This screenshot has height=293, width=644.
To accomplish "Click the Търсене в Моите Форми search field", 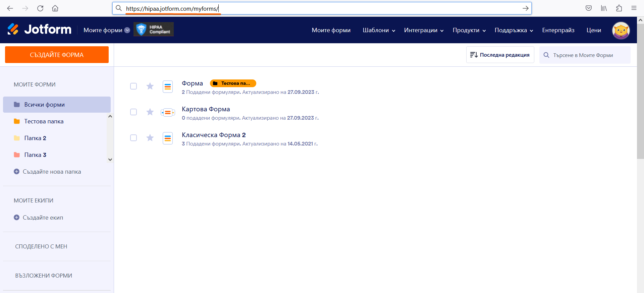I will tap(585, 55).
